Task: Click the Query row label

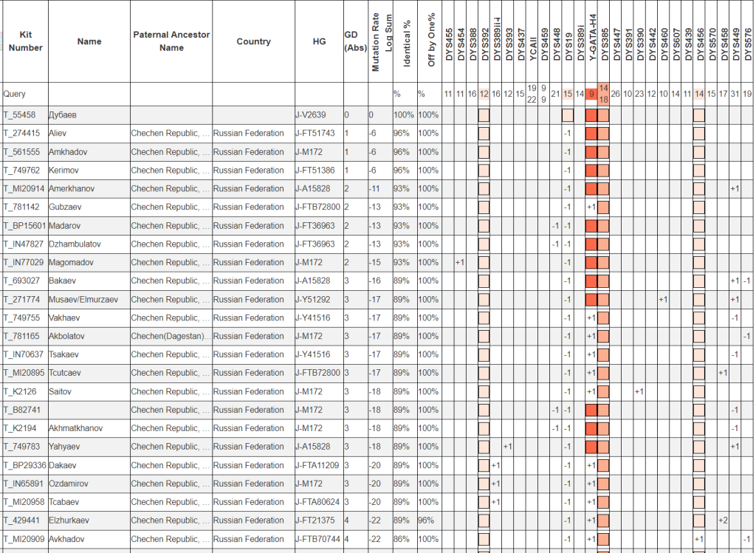Action: [15, 94]
